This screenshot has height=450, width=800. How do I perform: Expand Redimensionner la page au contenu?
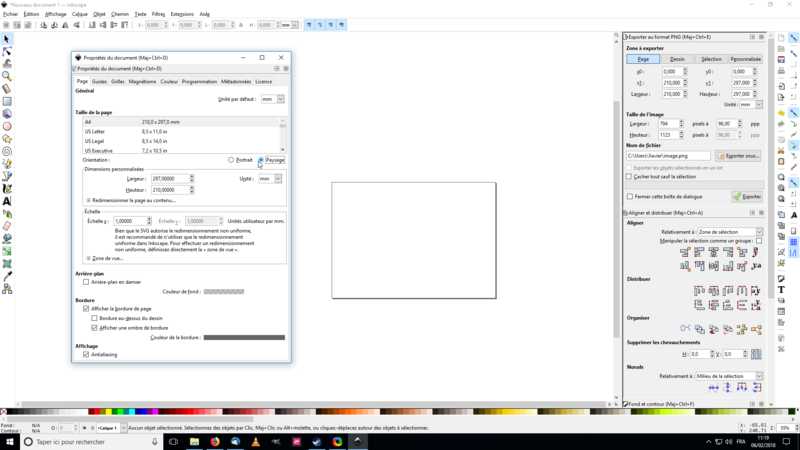(x=131, y=201)
